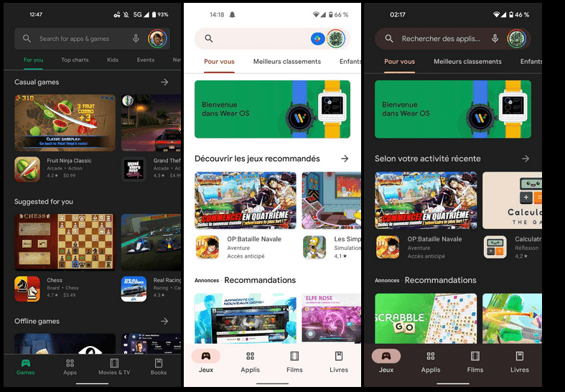565x392 pixels.
Task: Open Bienvenue dans Wear OS banner in right phone
Action: pos(453,109)
